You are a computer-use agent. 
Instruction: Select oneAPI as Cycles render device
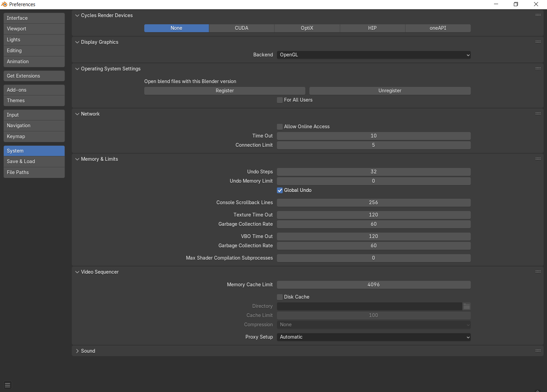pyautogui.click(x=438, y=28)
